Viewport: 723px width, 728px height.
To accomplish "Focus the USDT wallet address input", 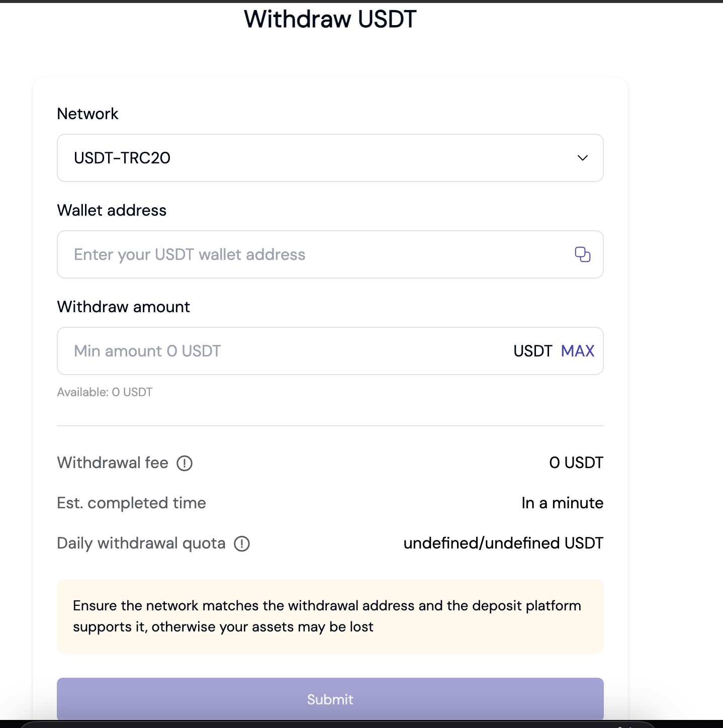I will tap(312, 254).
